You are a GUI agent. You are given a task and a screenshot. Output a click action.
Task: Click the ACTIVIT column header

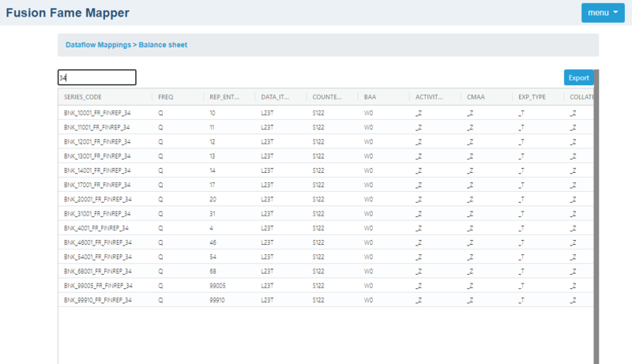point(431,97)
